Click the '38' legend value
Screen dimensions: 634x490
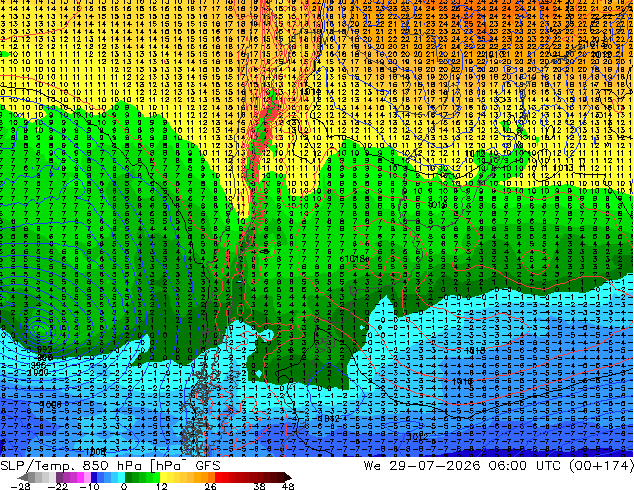coord(260,486)
